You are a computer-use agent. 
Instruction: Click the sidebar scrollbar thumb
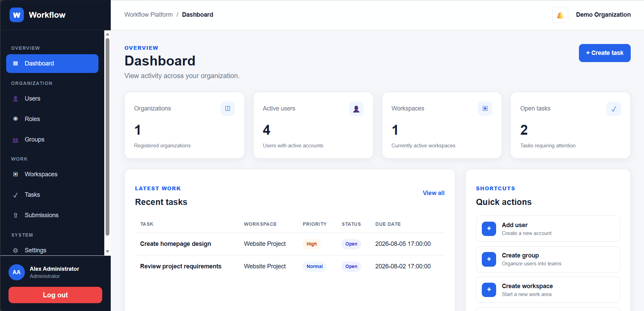point(107,137)
